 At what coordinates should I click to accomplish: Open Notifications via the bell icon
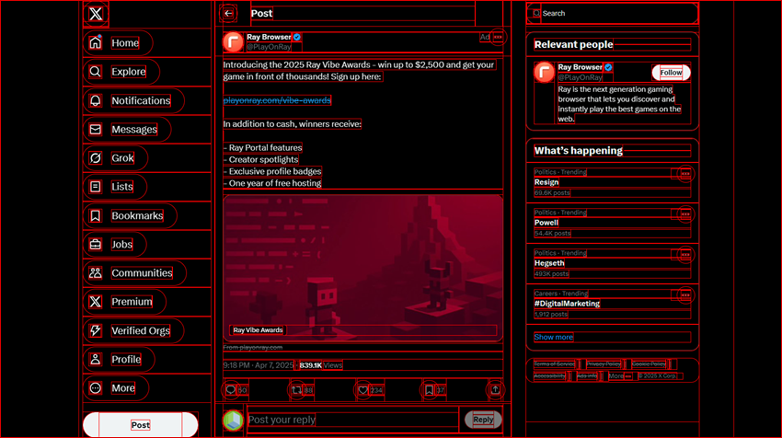click(x=95, y=101)
